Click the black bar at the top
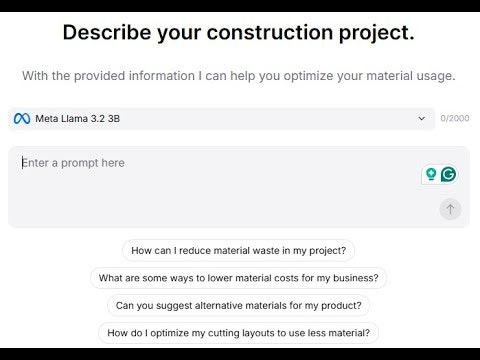Image resolution: width=480 pixels, height=360 pixels. (240, 6)
